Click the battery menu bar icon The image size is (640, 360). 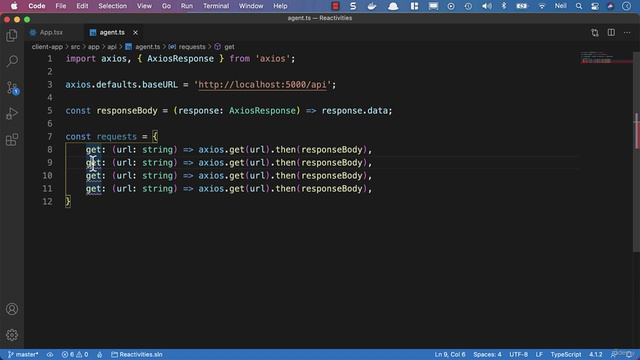click(522, 6)
